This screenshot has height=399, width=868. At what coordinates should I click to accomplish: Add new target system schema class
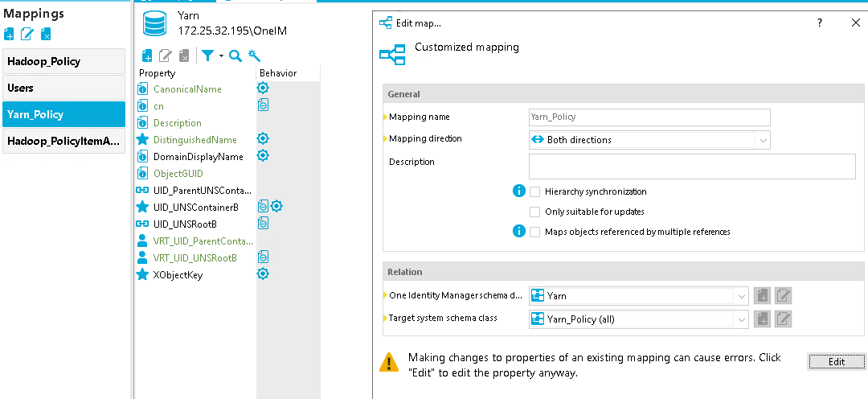pyautogui.click(x=762, y=319)
